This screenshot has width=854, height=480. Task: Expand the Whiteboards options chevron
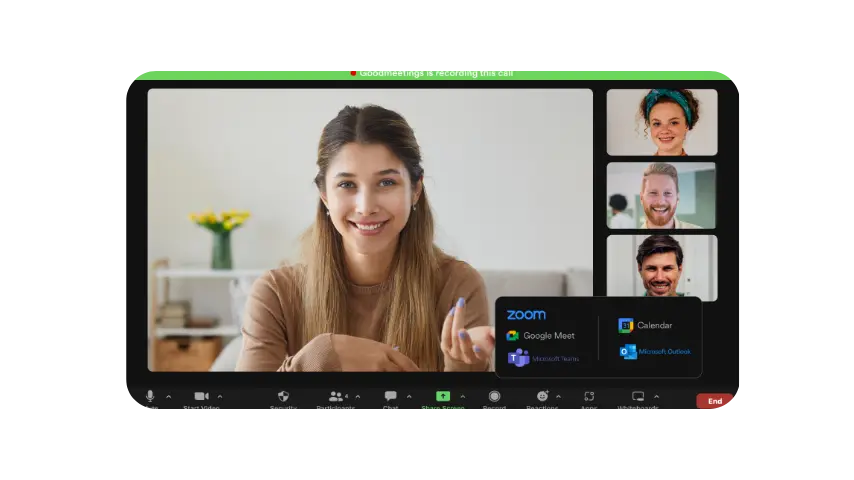pos(656,397)
